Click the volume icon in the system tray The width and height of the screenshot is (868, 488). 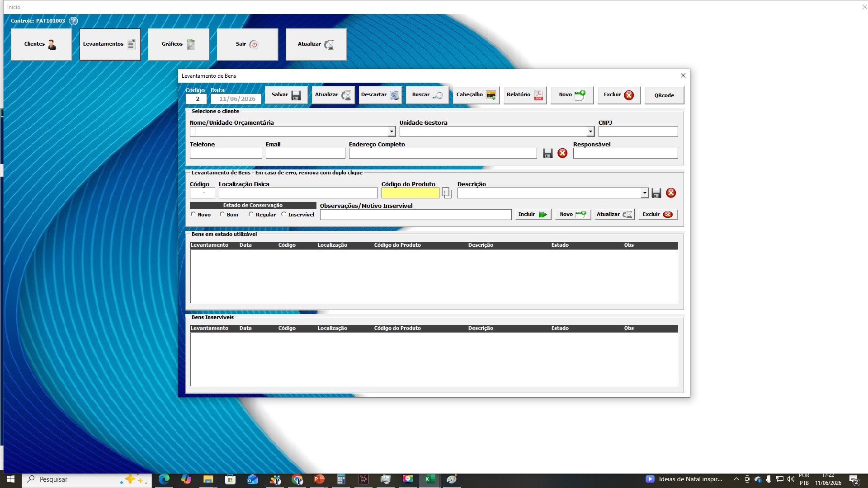tap(790, 479)
